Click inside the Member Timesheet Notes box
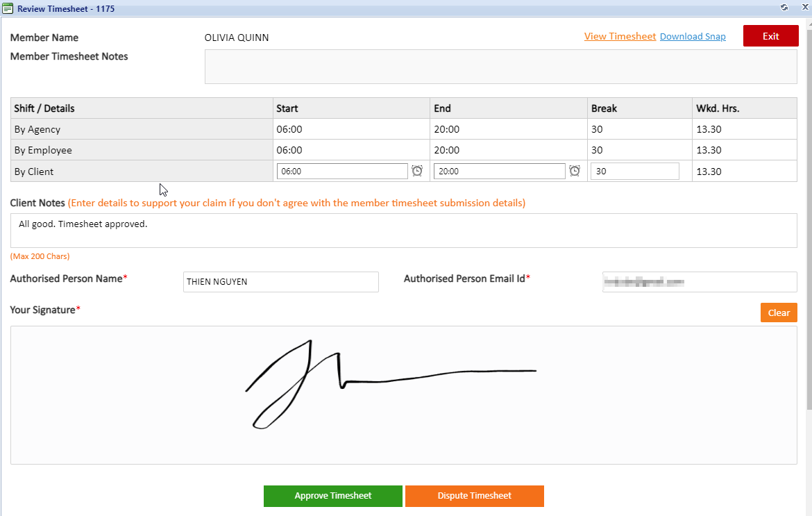The height and width of the screenshot is (516, 812). coord(501,67)
